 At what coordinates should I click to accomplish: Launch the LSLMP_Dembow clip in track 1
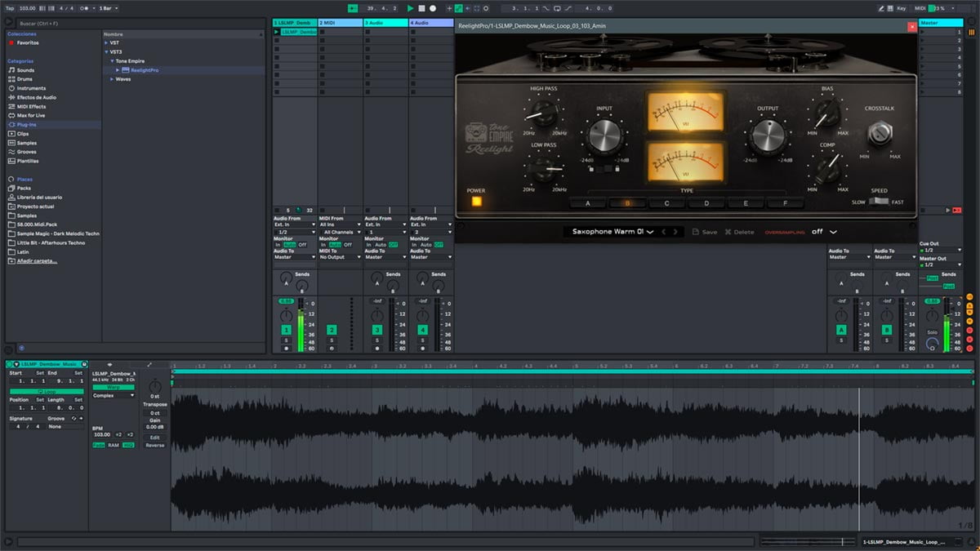point(277,32)
